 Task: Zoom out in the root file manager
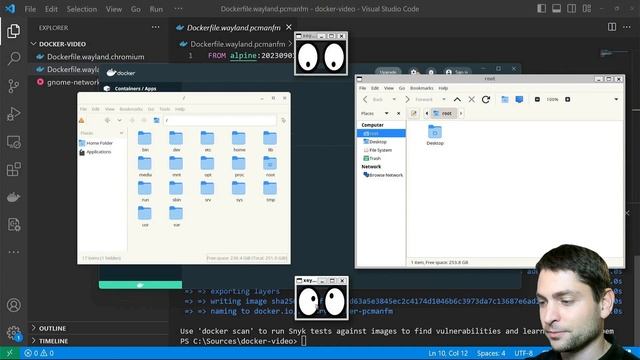(537, 100)
